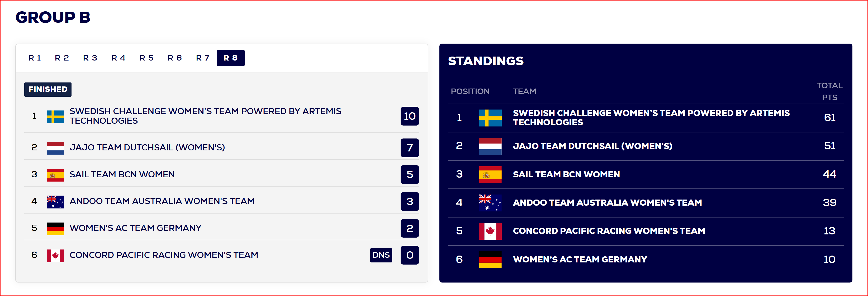Select the R 5 race tab
Viewport: 868px width, 296px height.
146,58
